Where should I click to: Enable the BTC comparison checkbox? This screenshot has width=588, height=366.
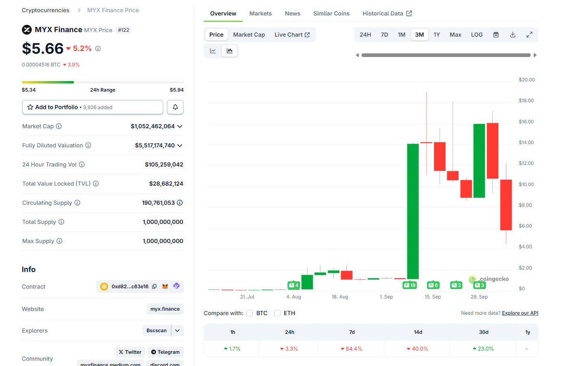tap(250, 313)
